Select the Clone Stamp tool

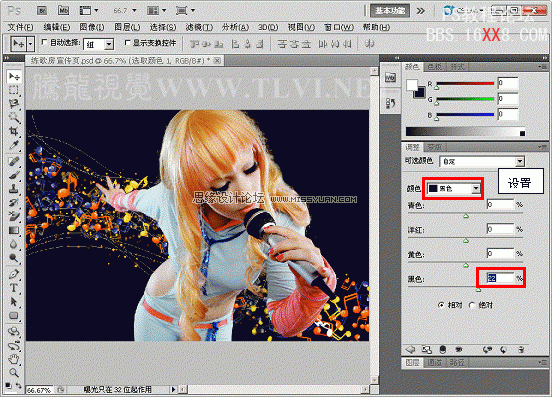pyautogui.click(x=14, y=189)
